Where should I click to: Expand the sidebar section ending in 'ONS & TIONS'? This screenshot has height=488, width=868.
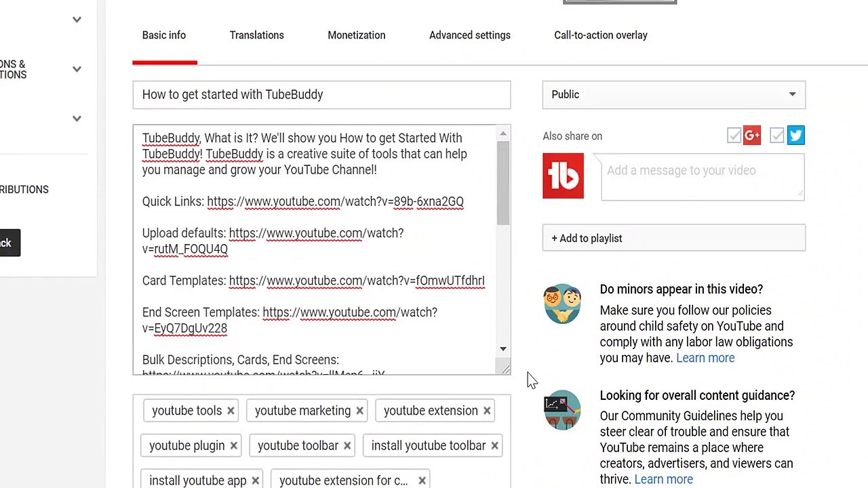77,69
